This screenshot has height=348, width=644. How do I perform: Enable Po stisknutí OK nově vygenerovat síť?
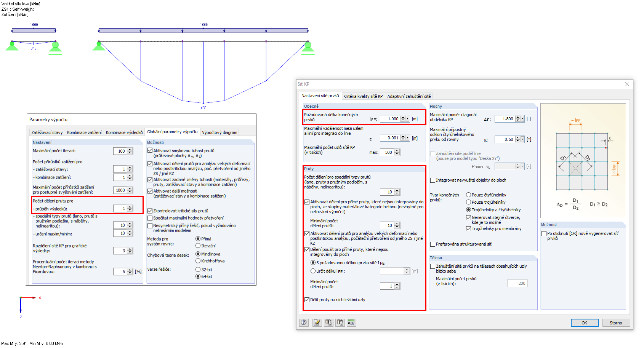[544, 233]
